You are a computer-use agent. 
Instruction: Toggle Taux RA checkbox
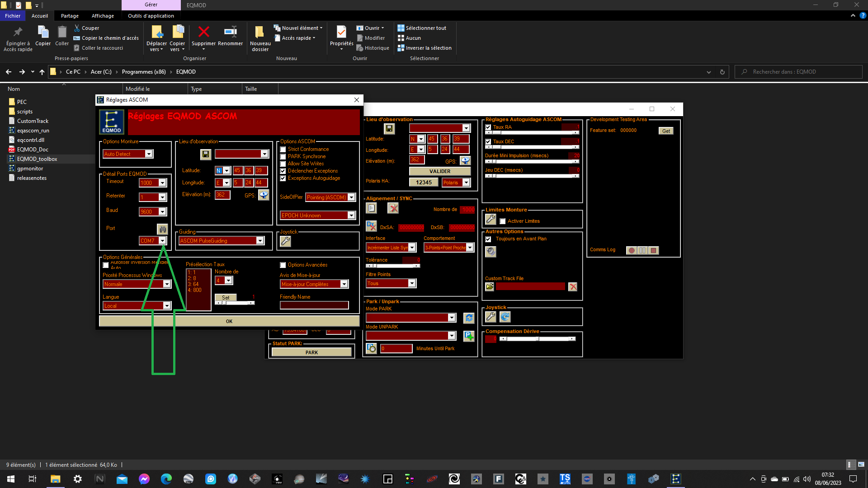pyautogui.click(x=488, y=127)
